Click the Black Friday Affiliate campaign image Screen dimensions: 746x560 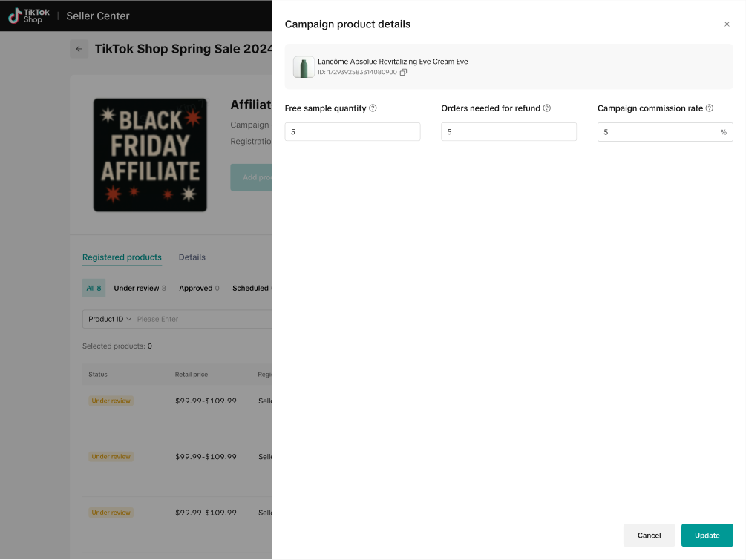point(150,155)
